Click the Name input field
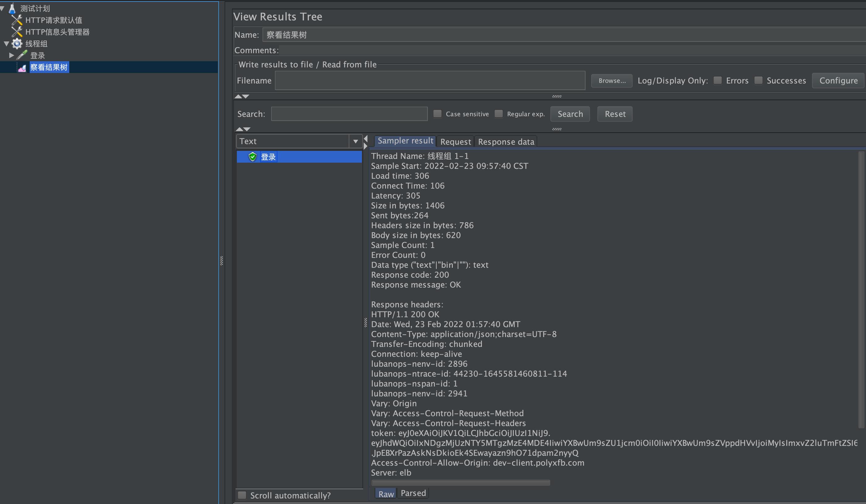This screenshot has width=866, height=504. 564,35
